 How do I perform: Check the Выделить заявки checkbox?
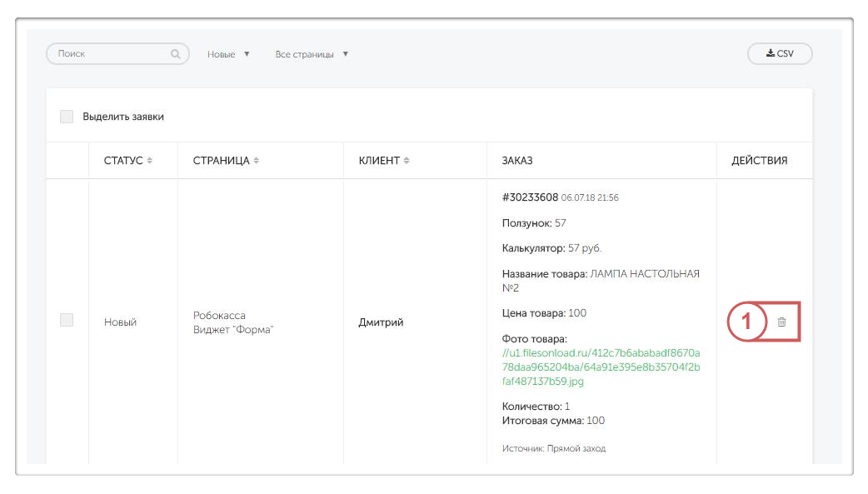point(67,117)
